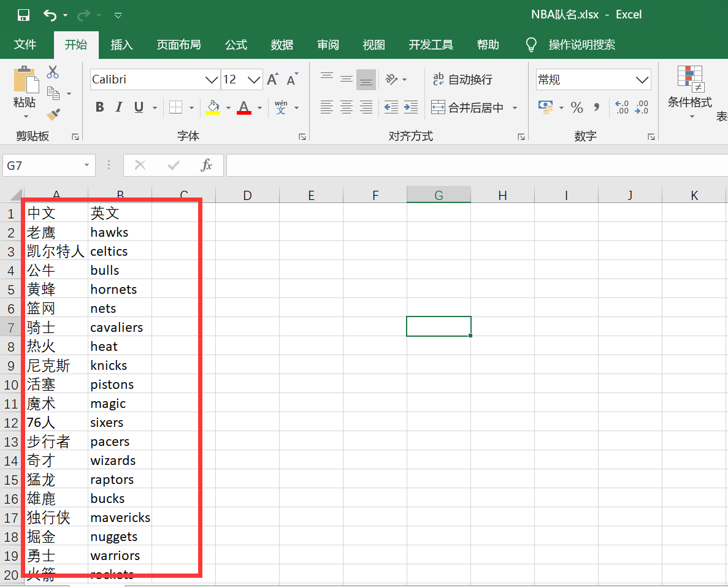Click the Insert Function fx button

206,166
